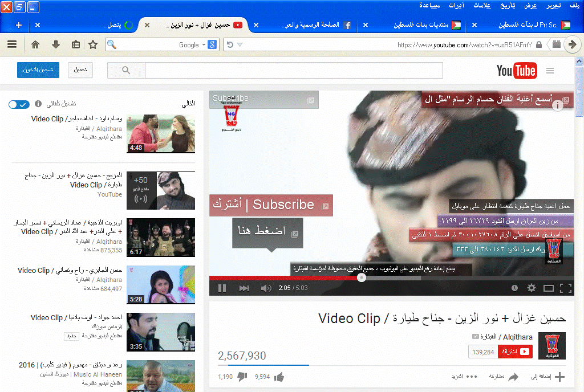Click the upload تحميل button
Viewport: 584px width, 392px height.
click(80, 70)
